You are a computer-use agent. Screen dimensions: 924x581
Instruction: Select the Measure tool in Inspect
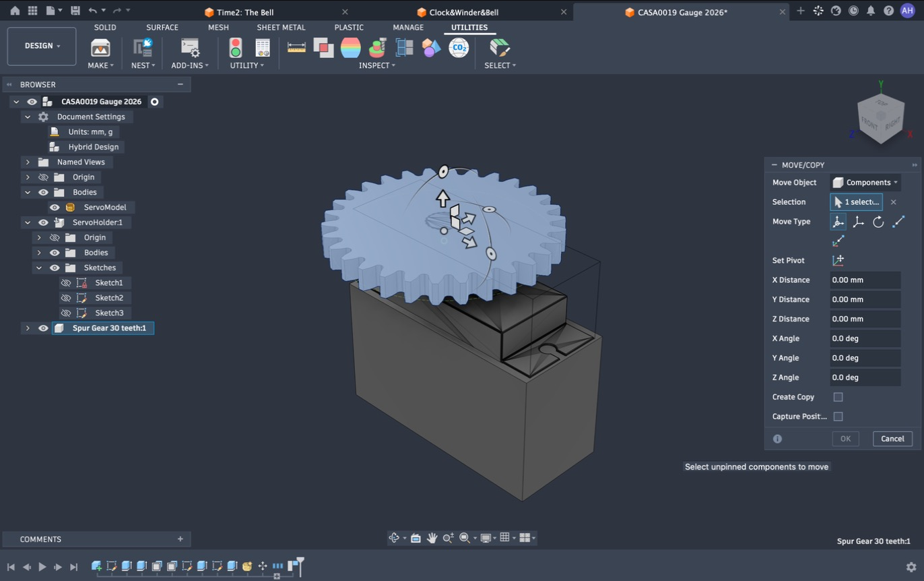(x=296, y=47)
